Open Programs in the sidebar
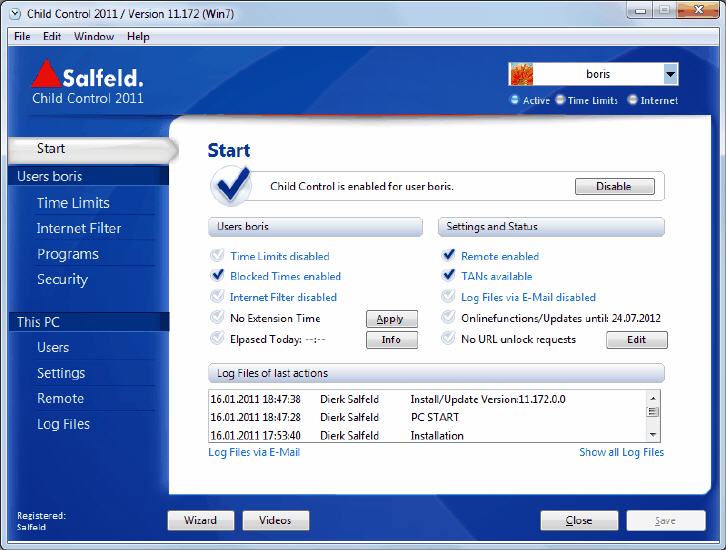 [x=68, y=254]
